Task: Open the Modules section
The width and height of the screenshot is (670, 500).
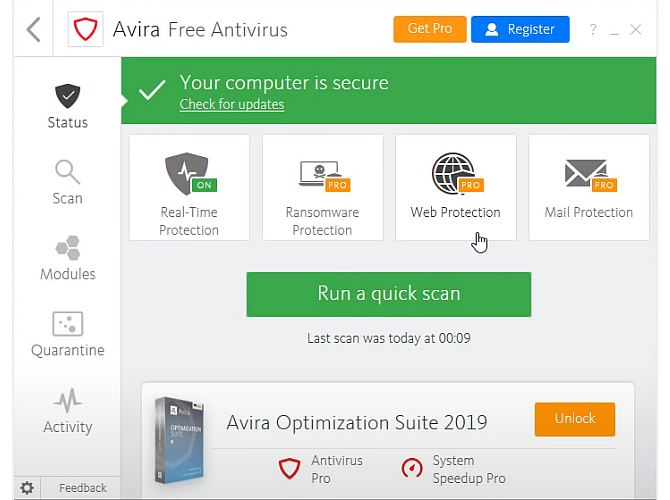Action: click(67, 258)
